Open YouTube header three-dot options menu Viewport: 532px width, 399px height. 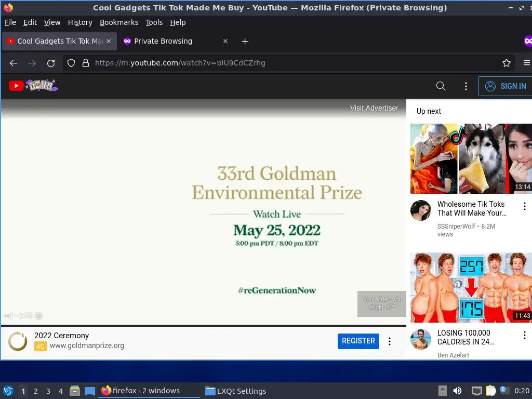466,86
